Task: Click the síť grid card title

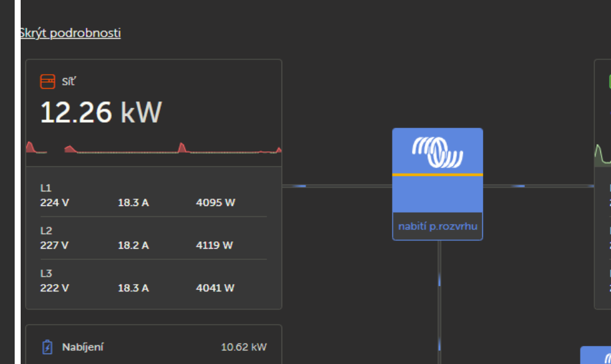Action: click(69, 81)
